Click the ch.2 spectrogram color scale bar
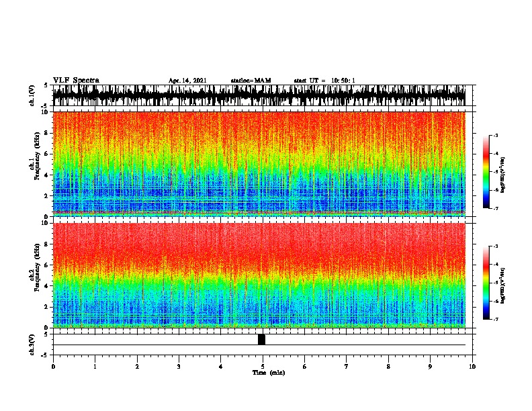Image resolution: width=532 pixels, height=411 pixels. click(486, 283)
